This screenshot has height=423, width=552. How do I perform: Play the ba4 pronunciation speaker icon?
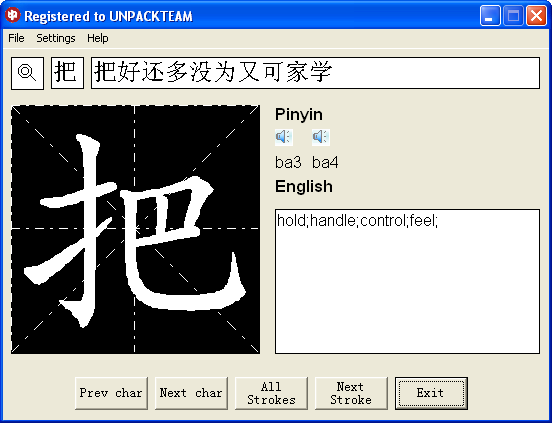click(321, 137)
